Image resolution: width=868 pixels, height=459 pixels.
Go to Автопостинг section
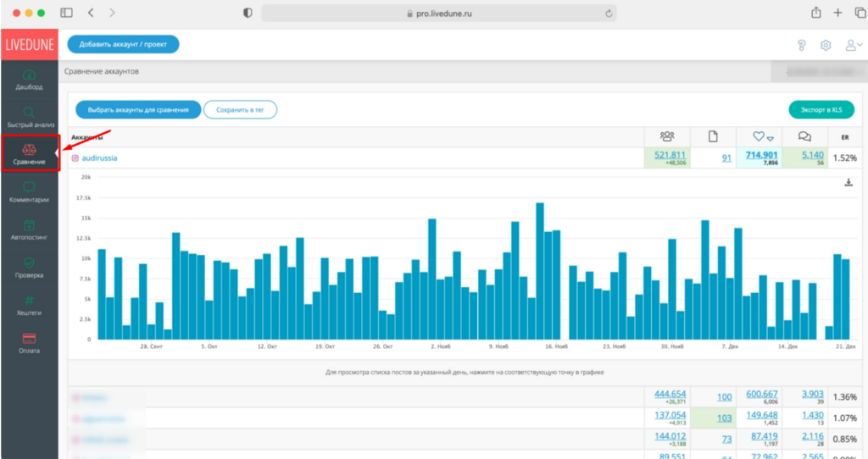tap(29, 230)
